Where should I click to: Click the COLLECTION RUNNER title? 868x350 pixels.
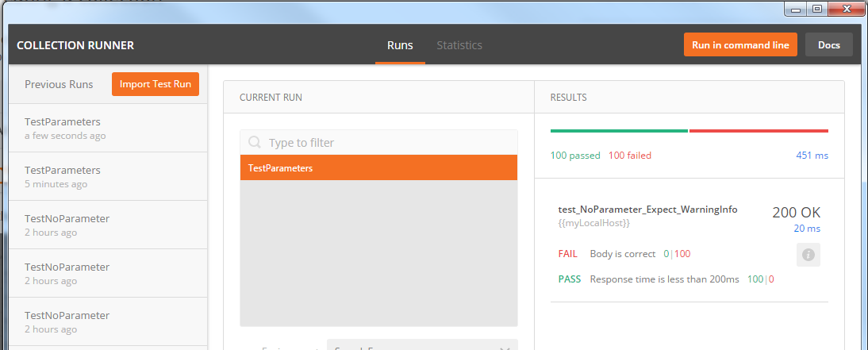[75, 45]
